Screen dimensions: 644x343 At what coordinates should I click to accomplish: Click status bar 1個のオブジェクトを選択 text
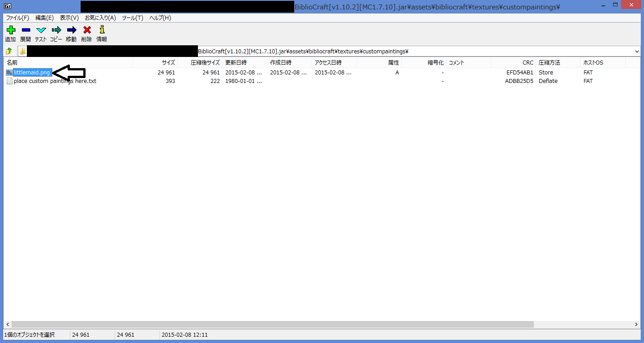pos(30,335)
